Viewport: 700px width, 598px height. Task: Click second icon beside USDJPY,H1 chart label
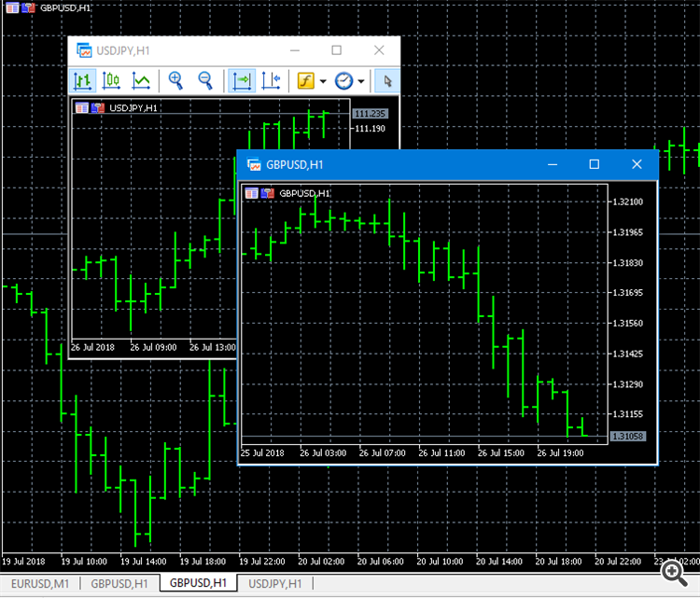coord(98,107)
